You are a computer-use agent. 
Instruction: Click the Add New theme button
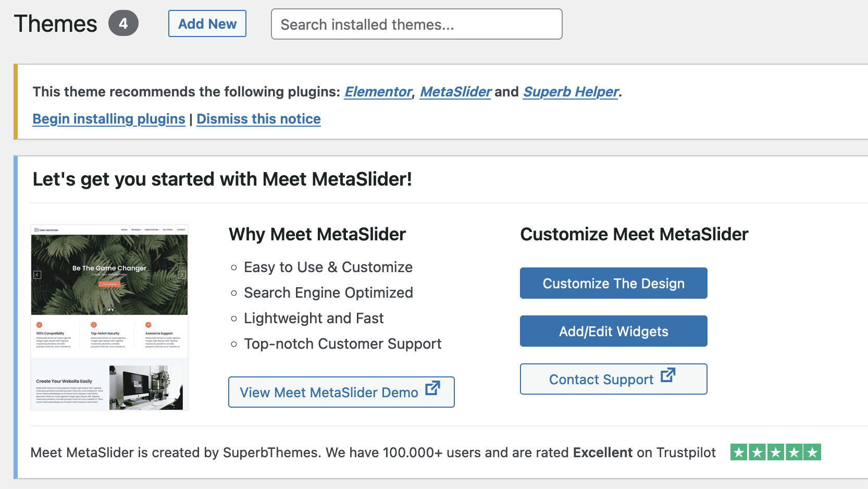pyautogui.click(x=207, y=24)
